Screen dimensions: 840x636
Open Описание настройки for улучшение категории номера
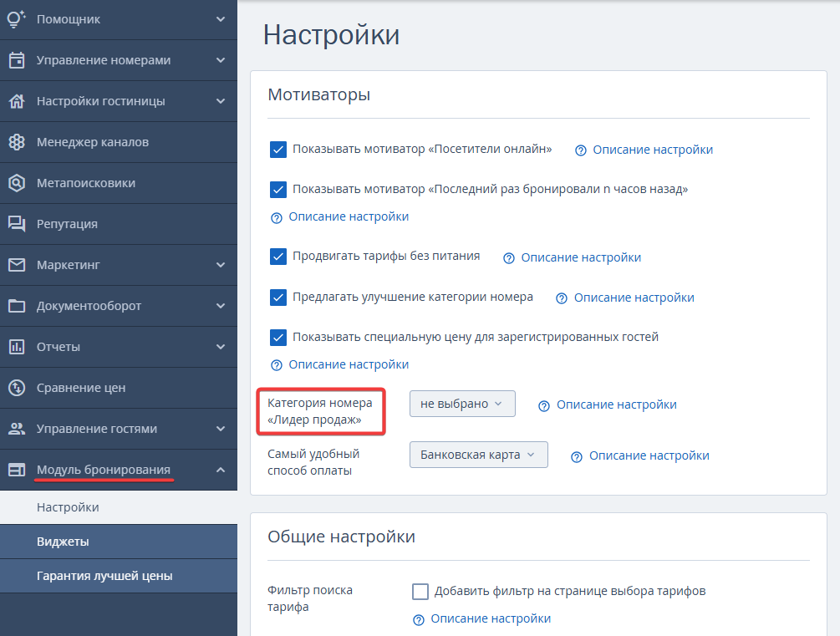click(634, 298)
